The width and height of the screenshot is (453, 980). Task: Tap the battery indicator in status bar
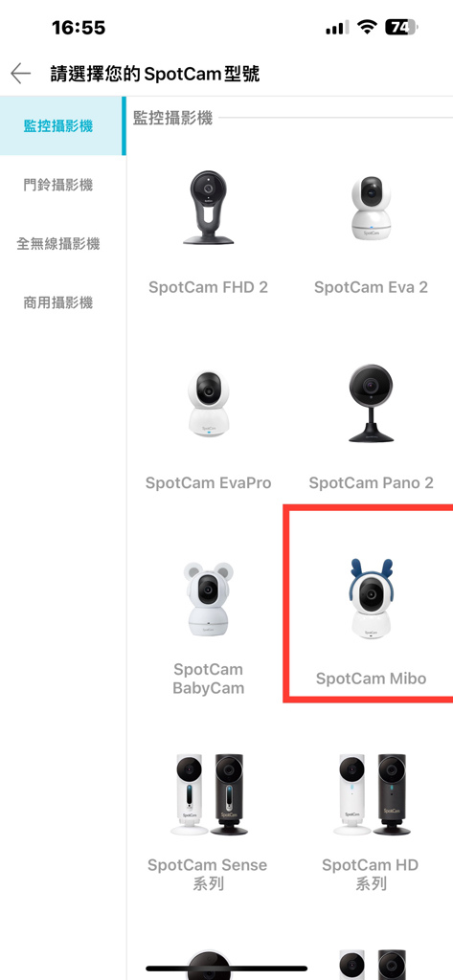[x=402, y=27]
